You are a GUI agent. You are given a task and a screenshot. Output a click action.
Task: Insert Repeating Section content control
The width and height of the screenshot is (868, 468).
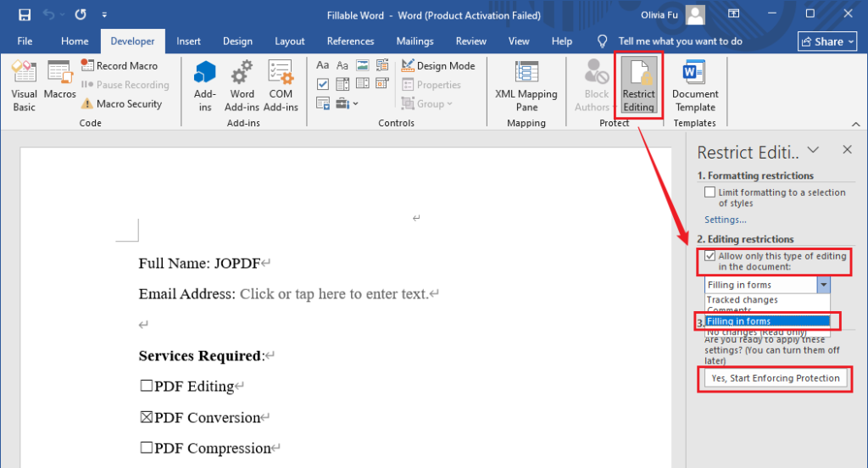[323, 103]
